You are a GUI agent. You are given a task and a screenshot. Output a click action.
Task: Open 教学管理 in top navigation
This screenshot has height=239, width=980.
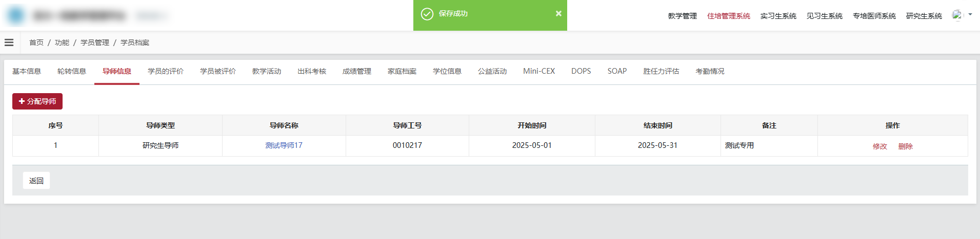pos(682,16)
